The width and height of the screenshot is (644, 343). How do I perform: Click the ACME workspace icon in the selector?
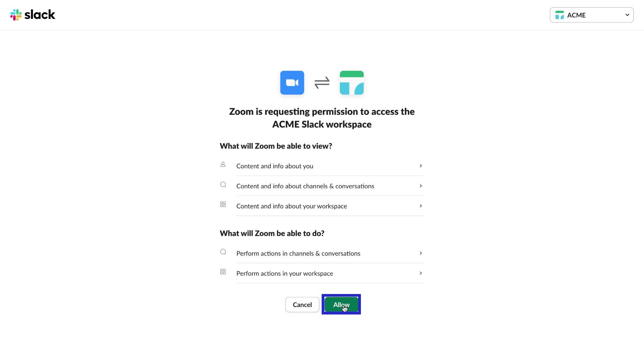pyautogui.click(x=559, y=15)
